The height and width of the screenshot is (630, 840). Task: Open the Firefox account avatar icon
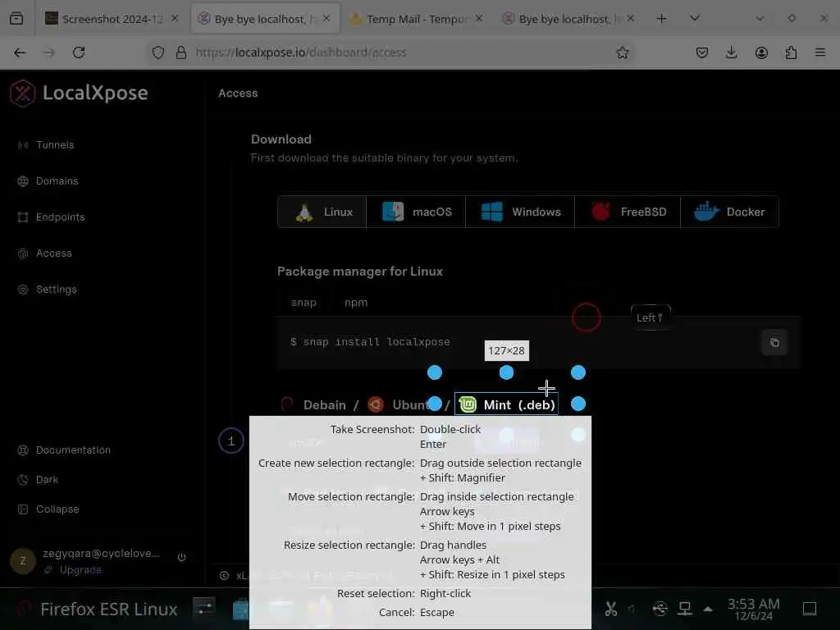(x=761, y=52)
